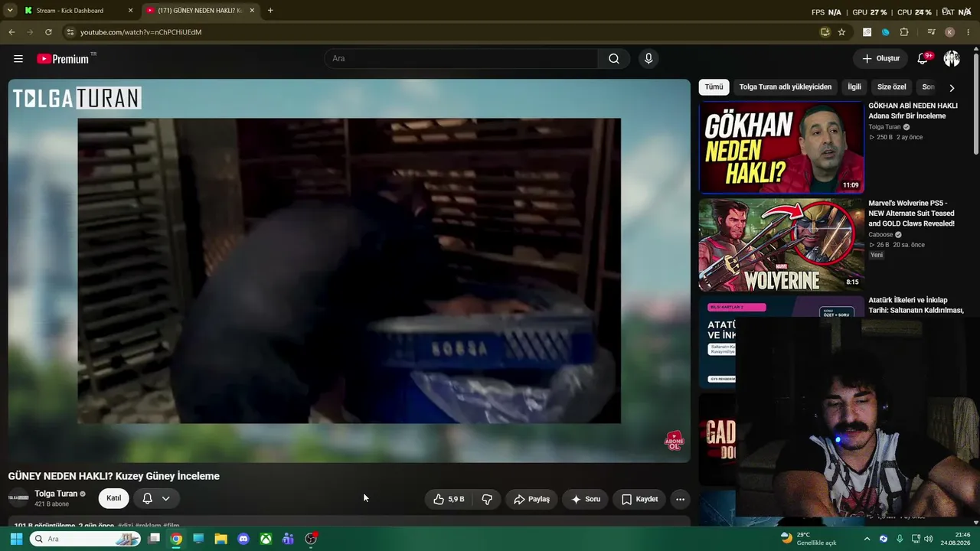Click the Paylaş share button
Viewport: 980px width, 551px height.
click(531, 499)
